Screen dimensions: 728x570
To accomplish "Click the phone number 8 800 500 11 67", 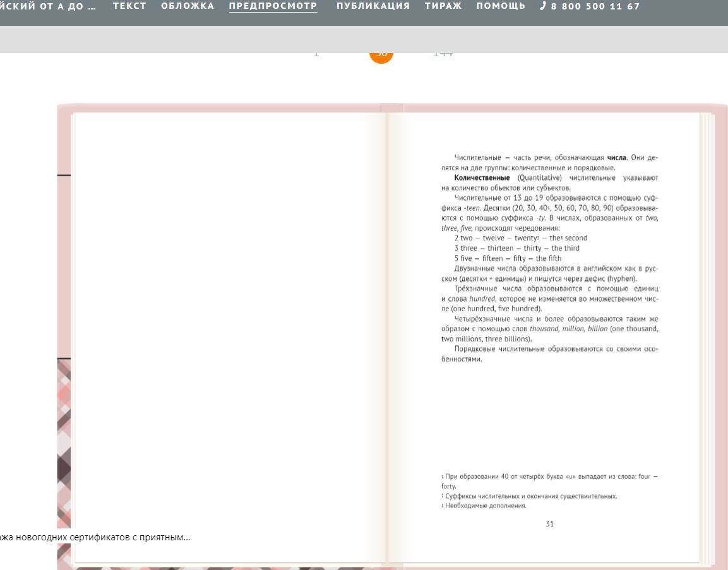I will coord(595,6).
